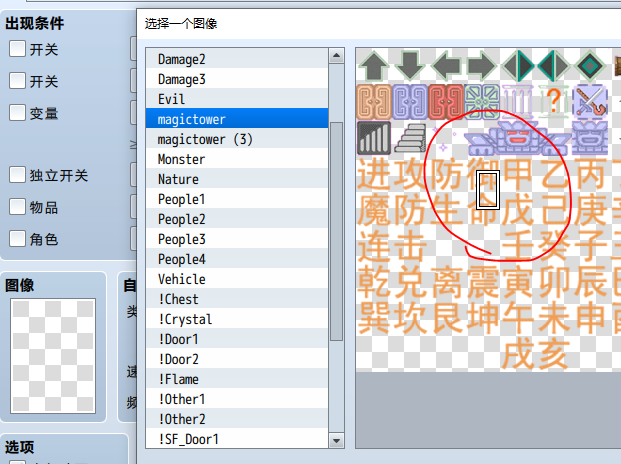Select the down arrow tile

(x=410, y=66)
